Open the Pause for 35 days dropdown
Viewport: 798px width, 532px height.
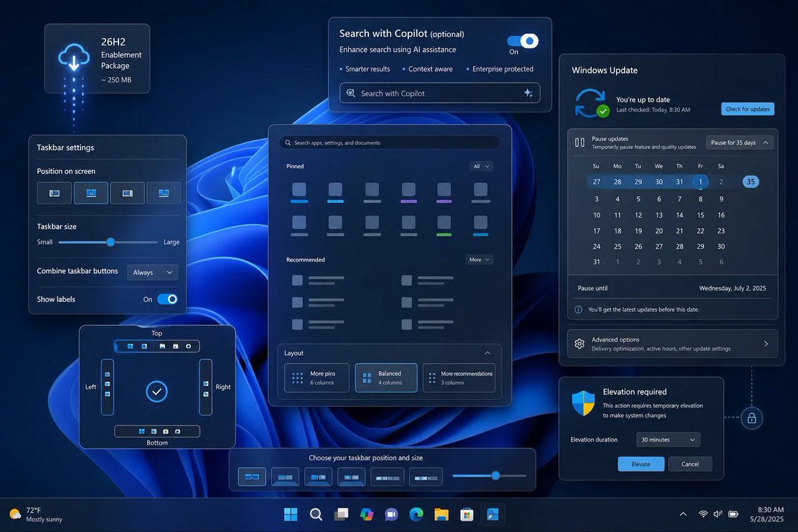(739, 142)
